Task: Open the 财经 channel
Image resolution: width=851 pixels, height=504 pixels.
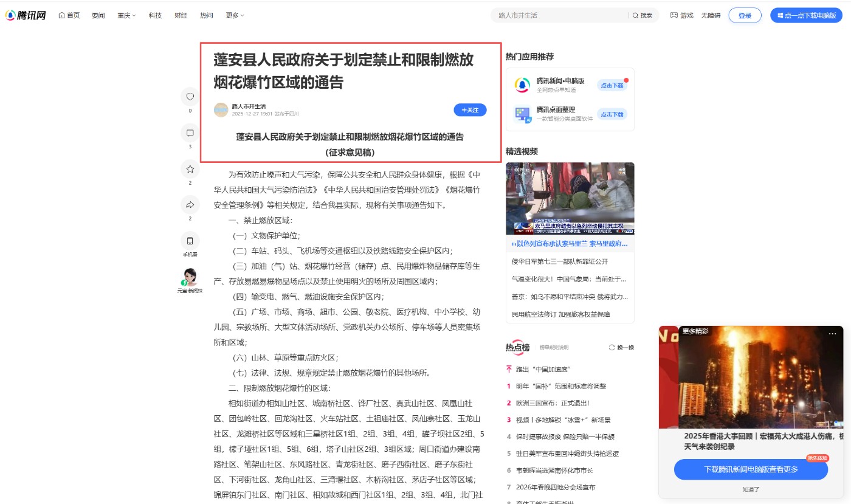Action: pyautogui.click(x=181, y=15)
